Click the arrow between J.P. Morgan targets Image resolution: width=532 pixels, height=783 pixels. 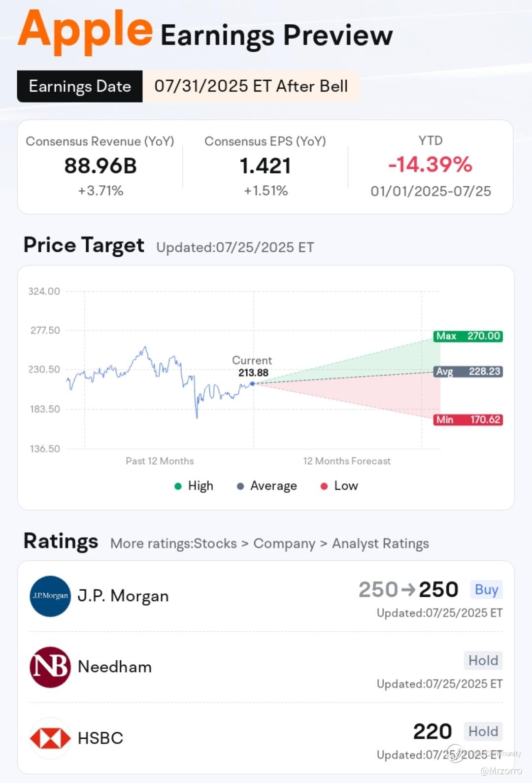click(408, 589)
